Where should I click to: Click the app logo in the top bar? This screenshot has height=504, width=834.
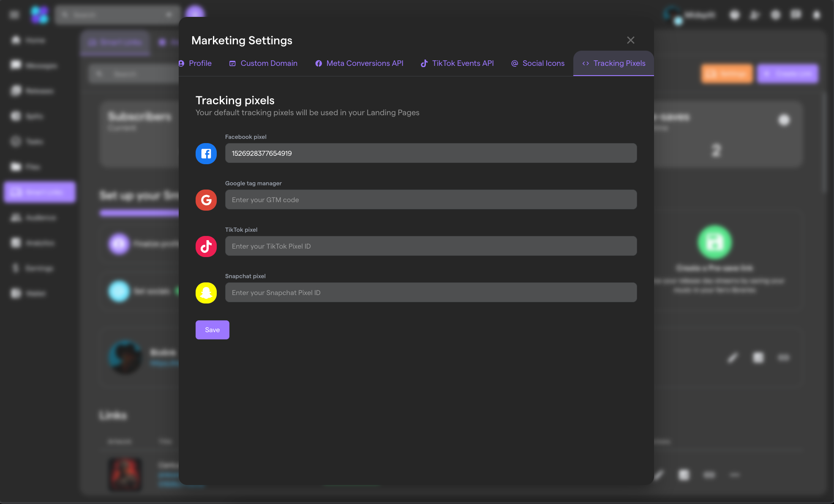tap(39, 15)
